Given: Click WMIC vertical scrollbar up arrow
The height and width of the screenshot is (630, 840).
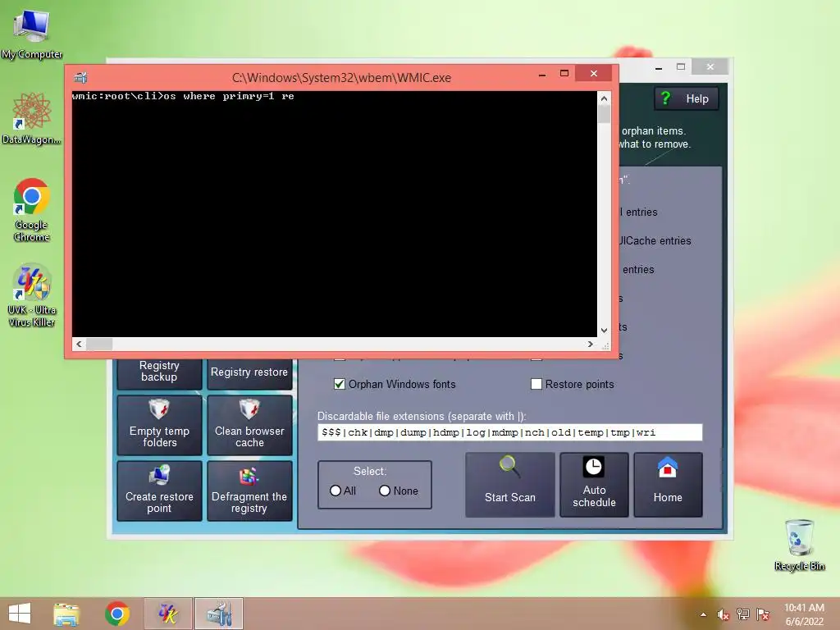Looking at the screenshot, I should [x=604, y=98].
